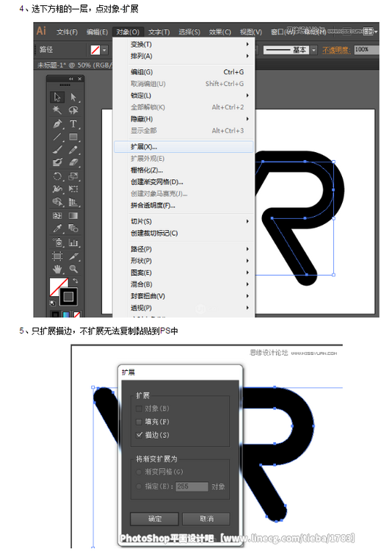392x551 pixels.
Task: Select the Width/Warp tool
Action: coord(57,189)
